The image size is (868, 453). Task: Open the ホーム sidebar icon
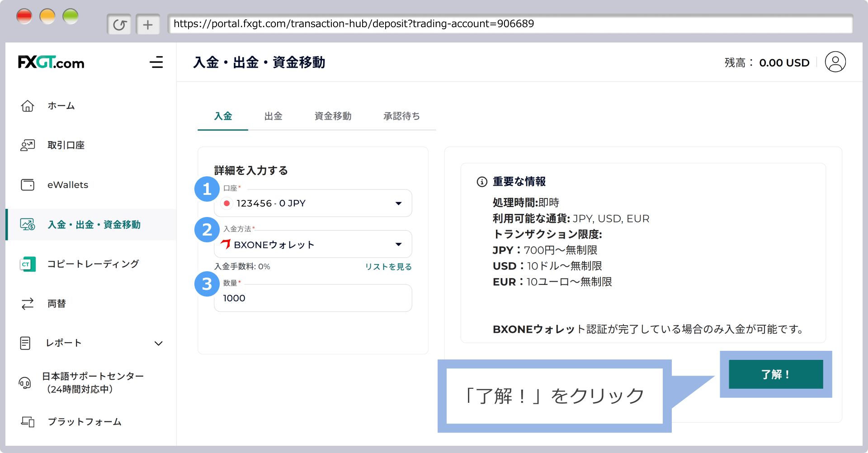(28, 105)
